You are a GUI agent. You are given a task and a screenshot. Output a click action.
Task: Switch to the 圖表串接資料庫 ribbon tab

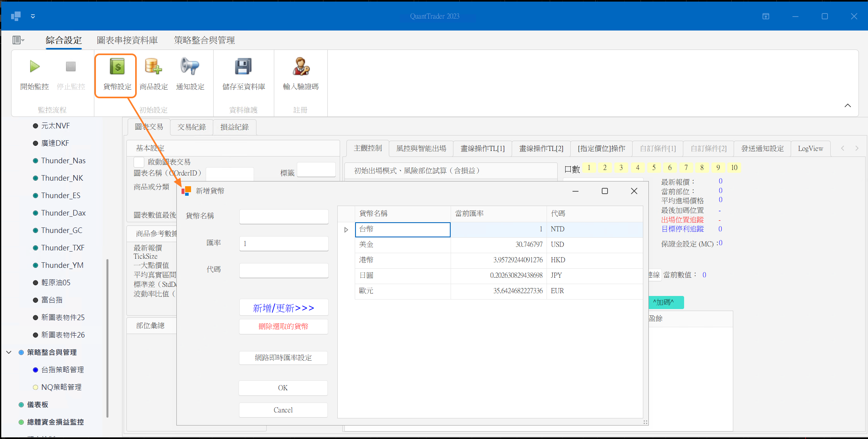127,40
